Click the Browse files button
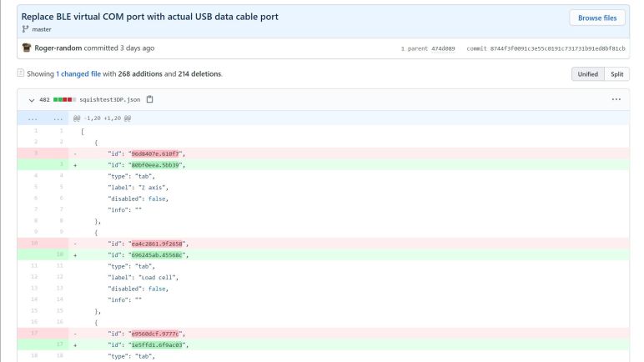This screenshot has width=644, height=362. tap(596, 18)
